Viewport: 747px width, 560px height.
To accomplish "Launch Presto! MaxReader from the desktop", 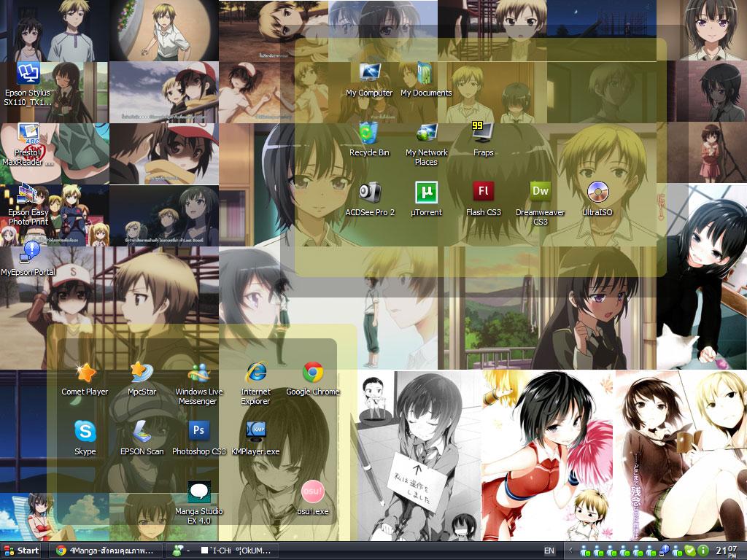I will [x=28, y=145].
